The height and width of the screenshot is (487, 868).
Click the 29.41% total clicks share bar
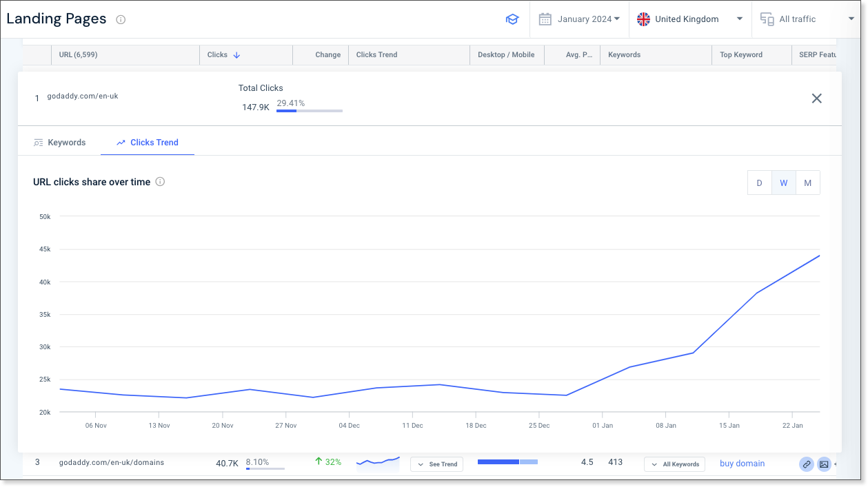(310, 111)
